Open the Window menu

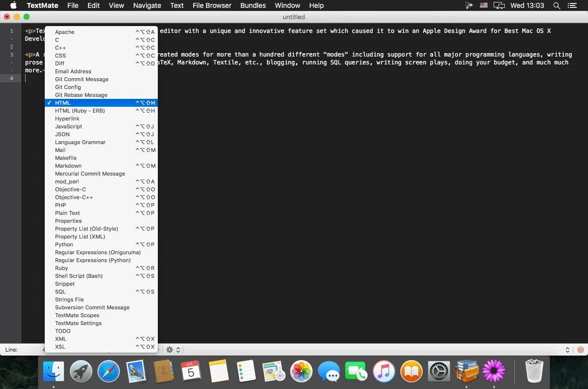287,5
